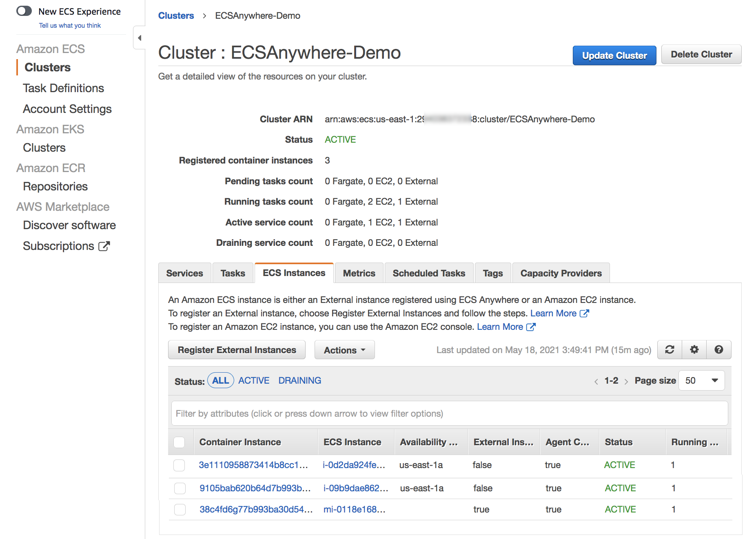Open external-link icon after External instance Learn More
Image resolution: width=756 pixels, height=539 pixels.
click(584, 314)
